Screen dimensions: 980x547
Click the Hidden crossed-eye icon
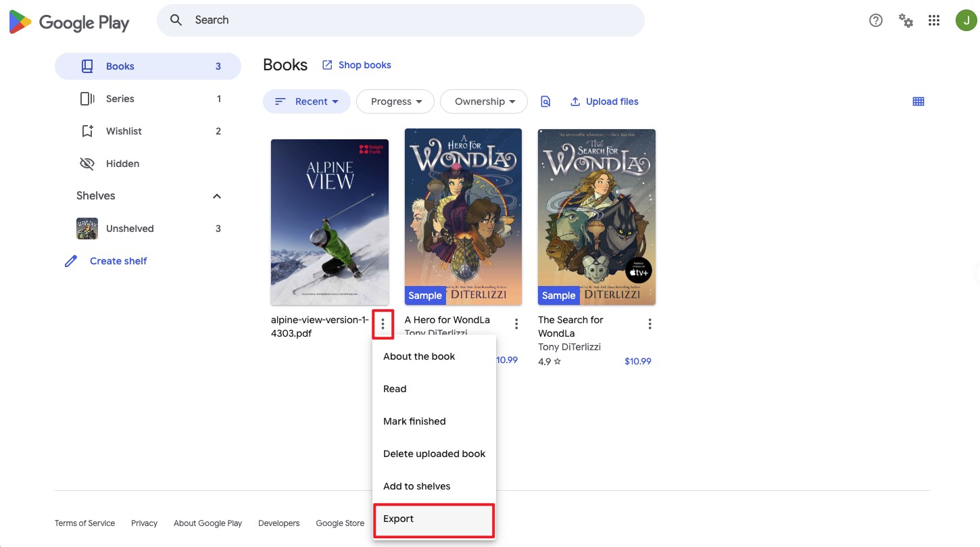pos(87,164)
